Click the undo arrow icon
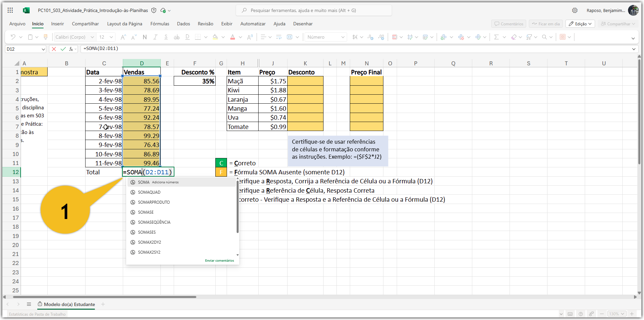Image resolution: width=644 pixels, height=320 pixels. [13, 37]
